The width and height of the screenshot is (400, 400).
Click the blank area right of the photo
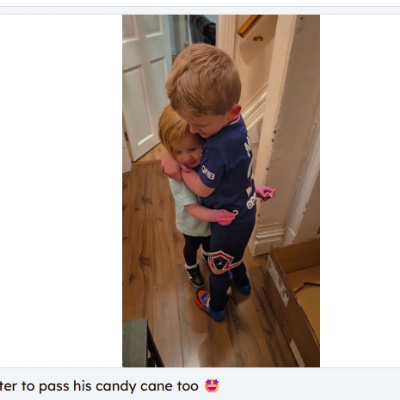click(360, 191)
